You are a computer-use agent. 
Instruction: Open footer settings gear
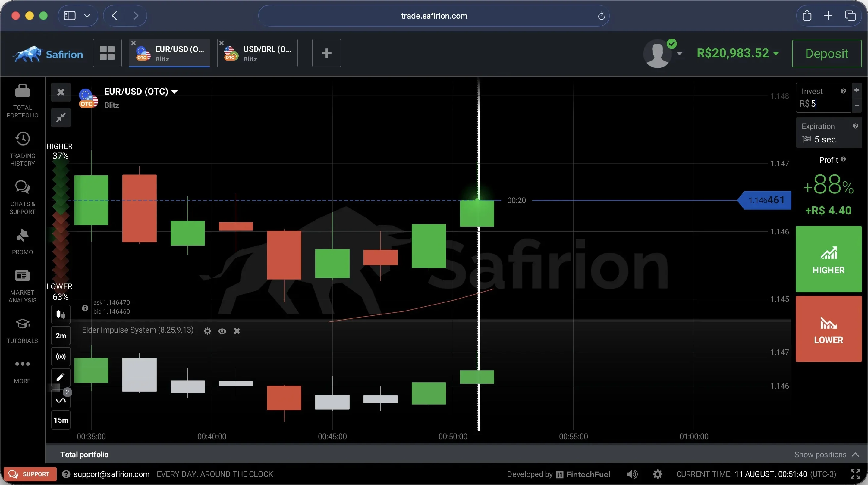pos(657,474)
